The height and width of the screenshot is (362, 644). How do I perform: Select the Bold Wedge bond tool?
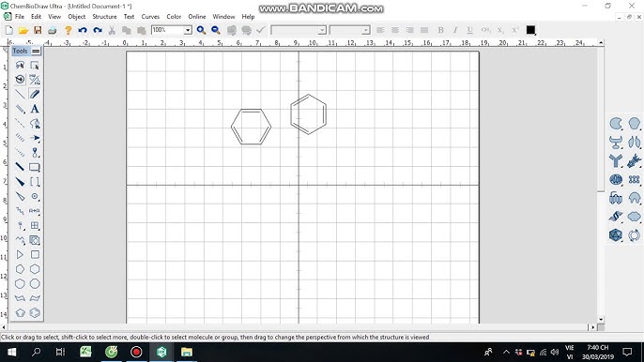coord(20,182)
